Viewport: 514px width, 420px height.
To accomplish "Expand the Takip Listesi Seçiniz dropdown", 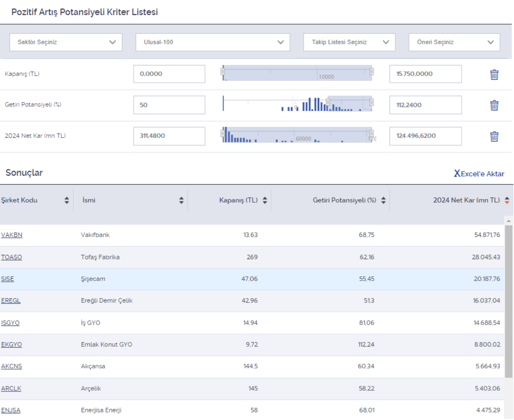I will (x=349, y=42).
